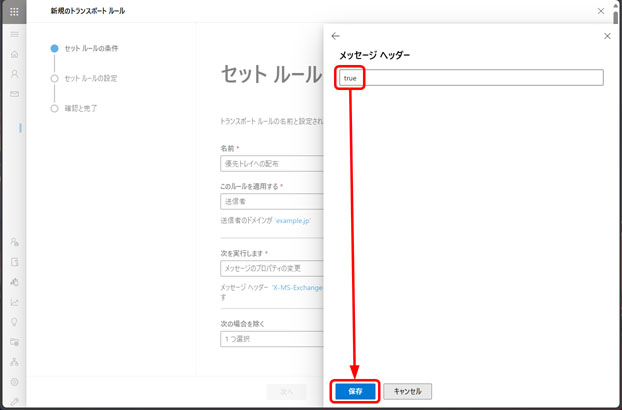
Task: Select the 確認と完了 step
Action: [74, 108]
